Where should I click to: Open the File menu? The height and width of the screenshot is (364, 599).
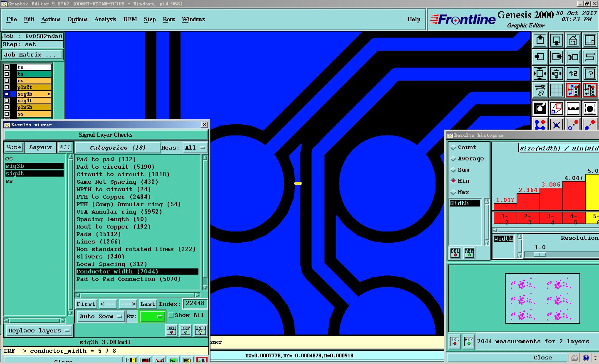(12, 20)
